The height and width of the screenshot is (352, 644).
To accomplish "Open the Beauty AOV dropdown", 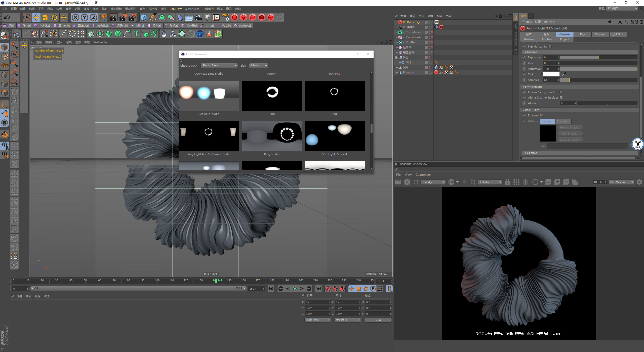I will (x=433, y=182).
